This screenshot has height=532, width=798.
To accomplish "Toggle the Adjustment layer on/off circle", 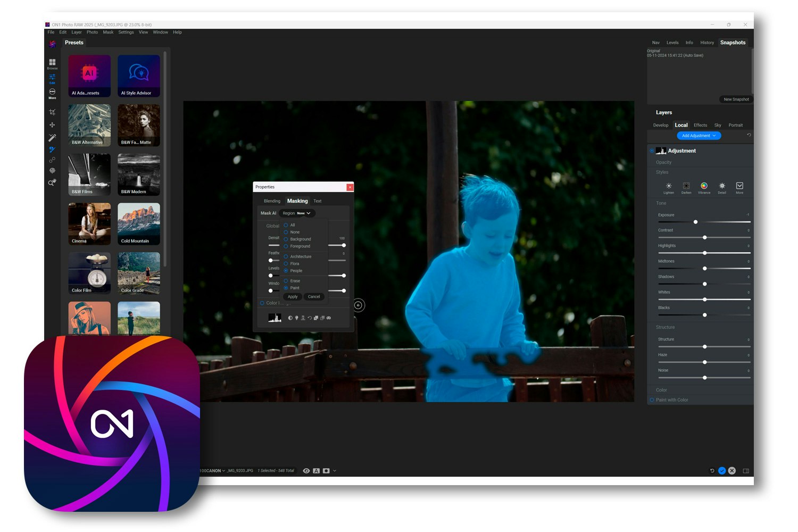I will coord(652,151).
